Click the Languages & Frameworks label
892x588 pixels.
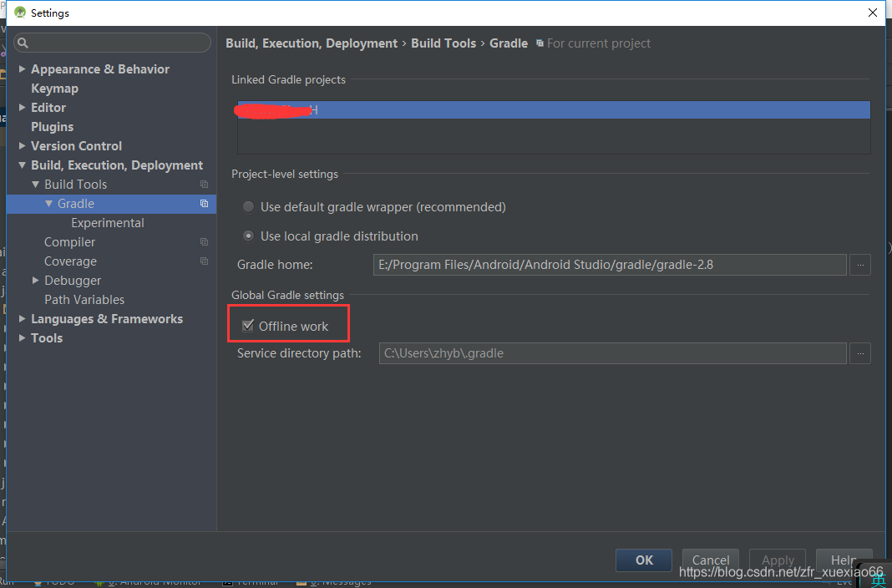pyautogui.click(x=107, y=319)
